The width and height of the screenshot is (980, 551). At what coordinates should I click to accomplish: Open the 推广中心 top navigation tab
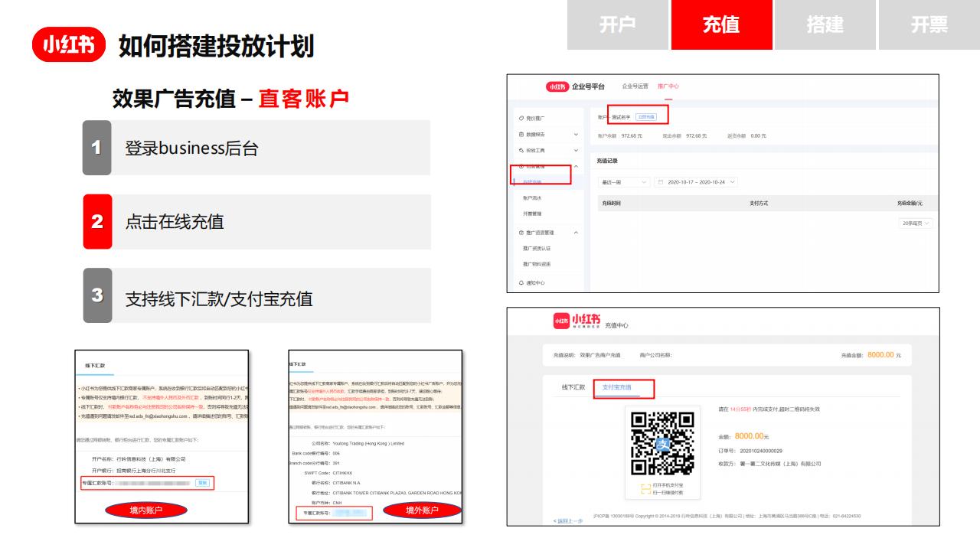pos(668,86)
